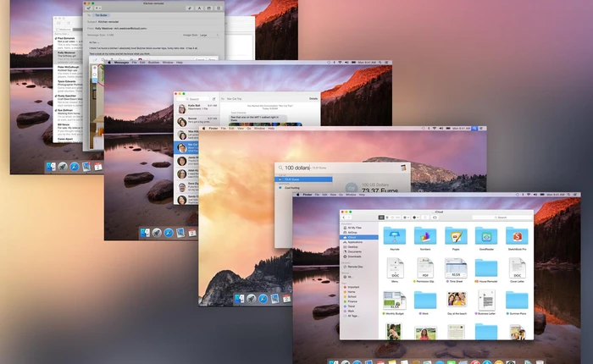Click the Details link in Messages window

313,99
